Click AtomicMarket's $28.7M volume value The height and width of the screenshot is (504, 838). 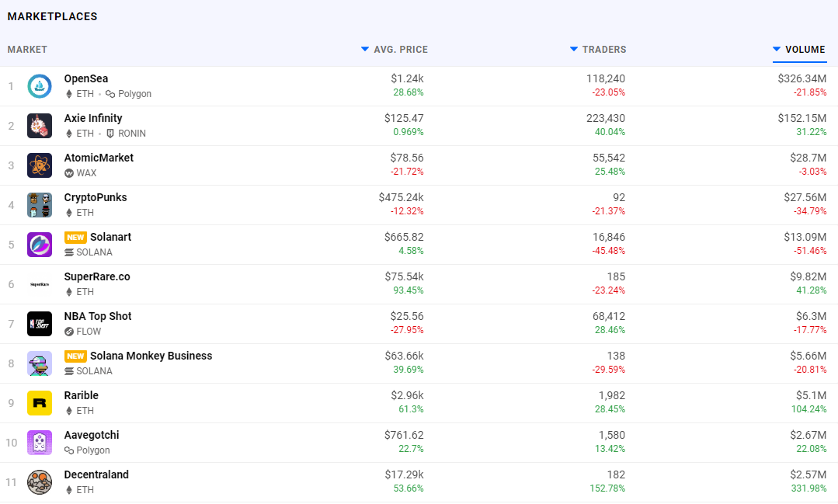coord(808,158)
